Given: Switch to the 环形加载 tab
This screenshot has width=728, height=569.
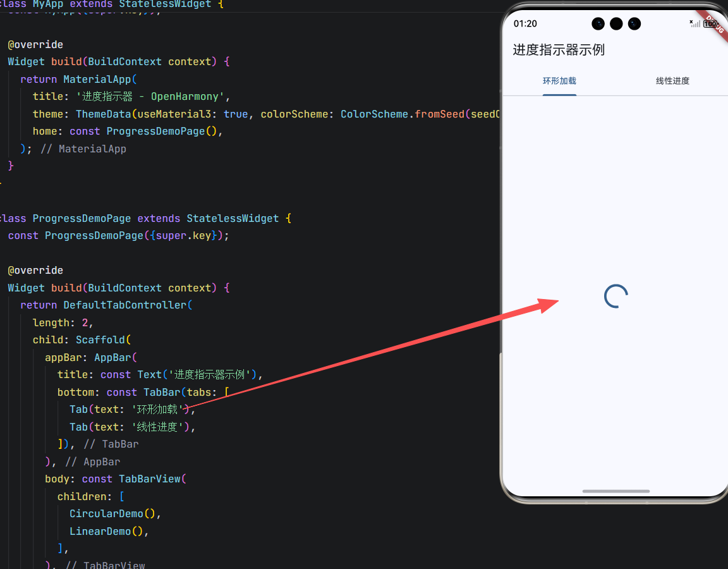Looking at the screenshot, I should tap(559, 81).
